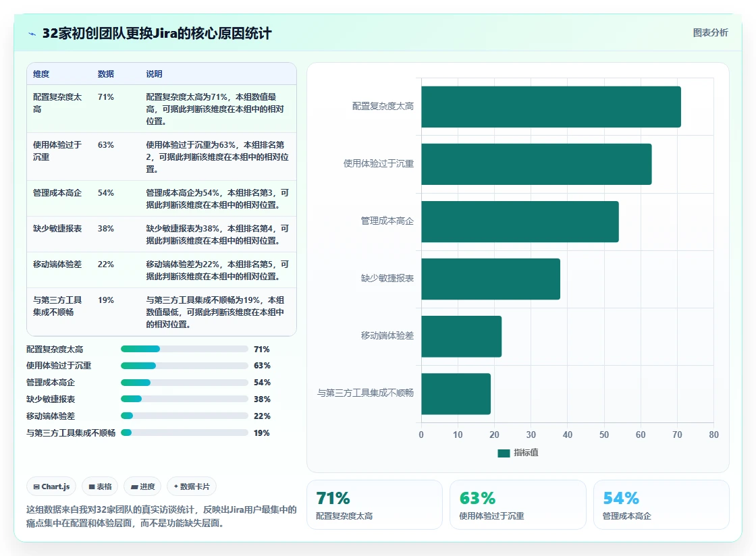Click the 管理成本高企 chart bar
Screen dimensions: 756x556
(520, 221)
